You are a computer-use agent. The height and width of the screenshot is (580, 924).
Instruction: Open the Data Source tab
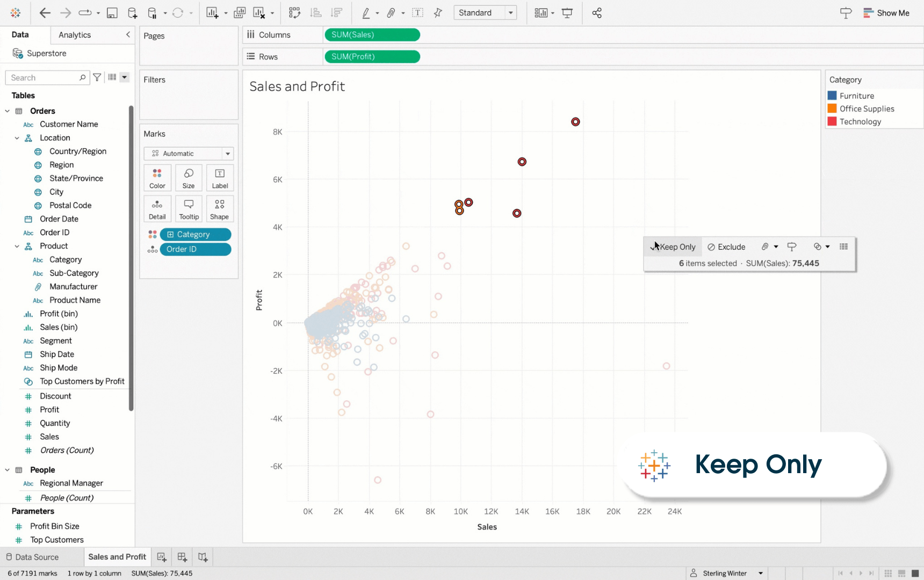tap(36, 557)
